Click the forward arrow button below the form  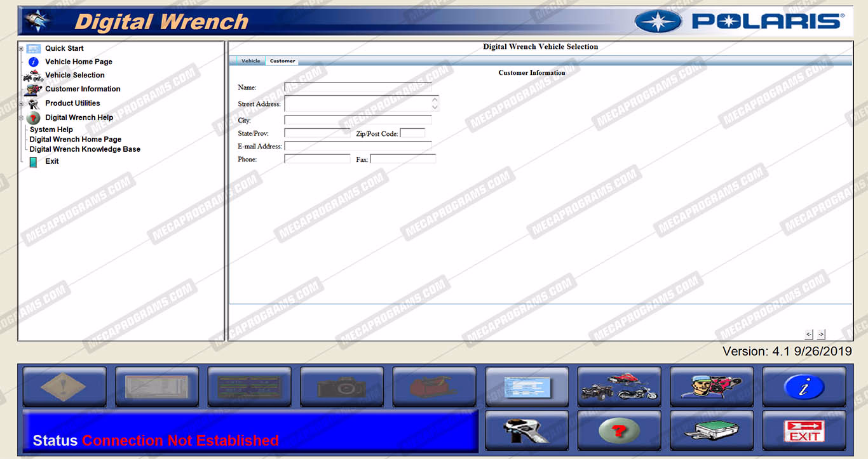coord(821,334)
